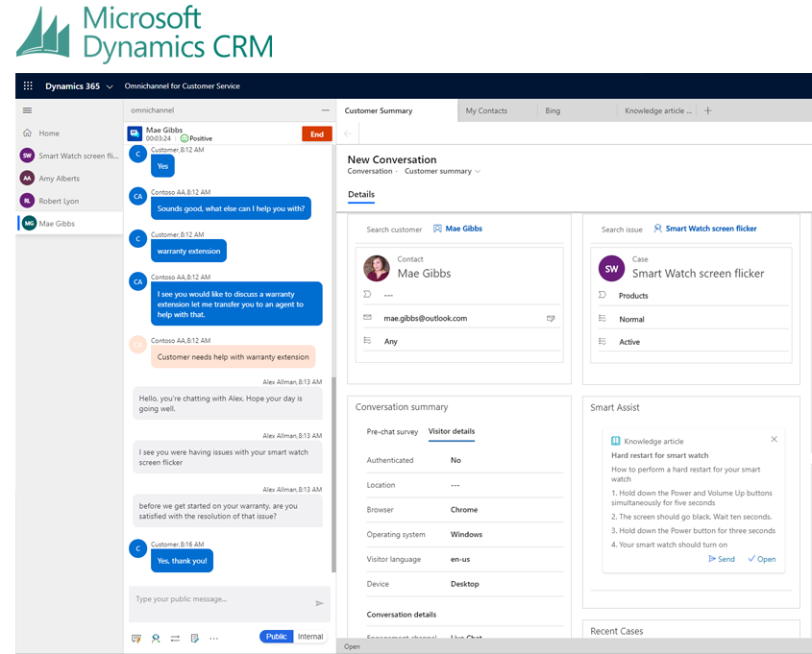
Task: Click the transfer conversation arrows icon
Action: [175, 639]
